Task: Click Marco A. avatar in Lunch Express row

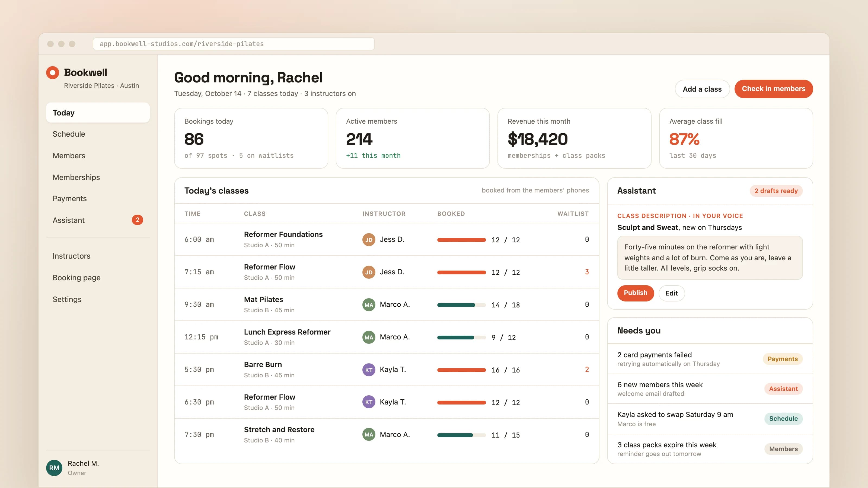Action: click(369, 337)
